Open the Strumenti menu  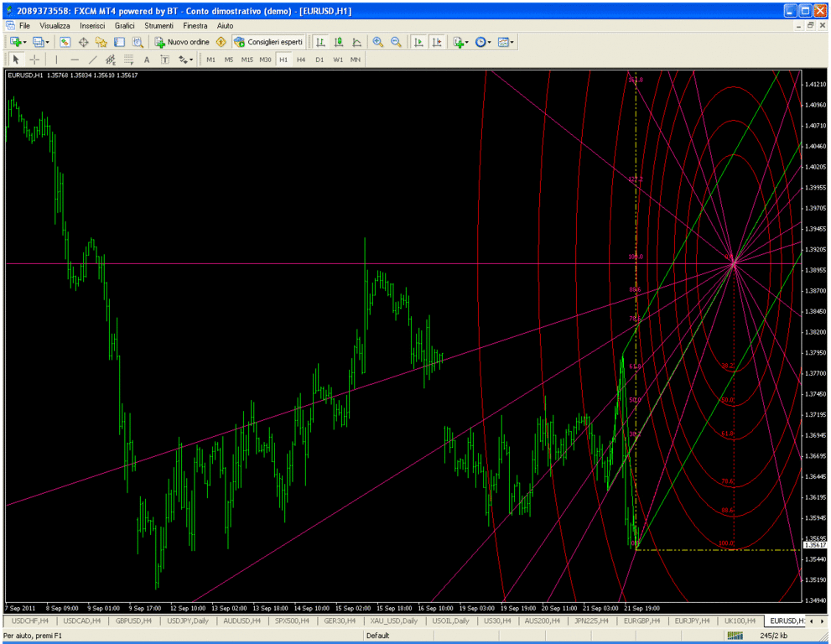(x=158, y=25)
